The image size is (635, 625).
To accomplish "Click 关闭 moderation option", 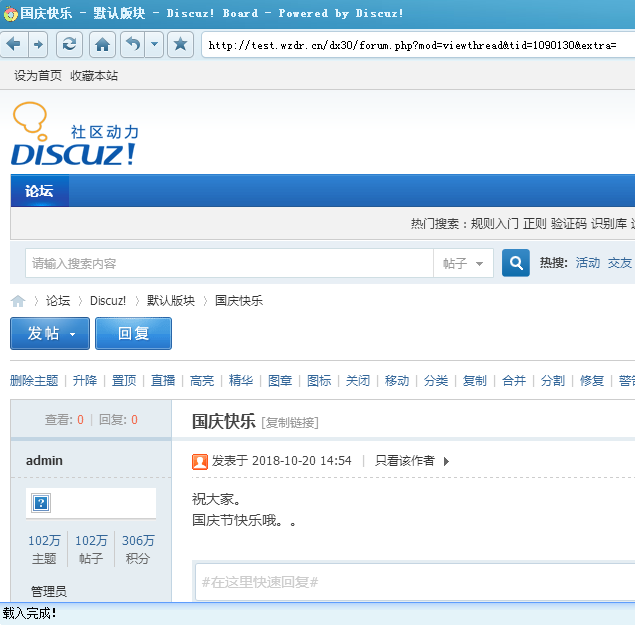I will 358,381.
